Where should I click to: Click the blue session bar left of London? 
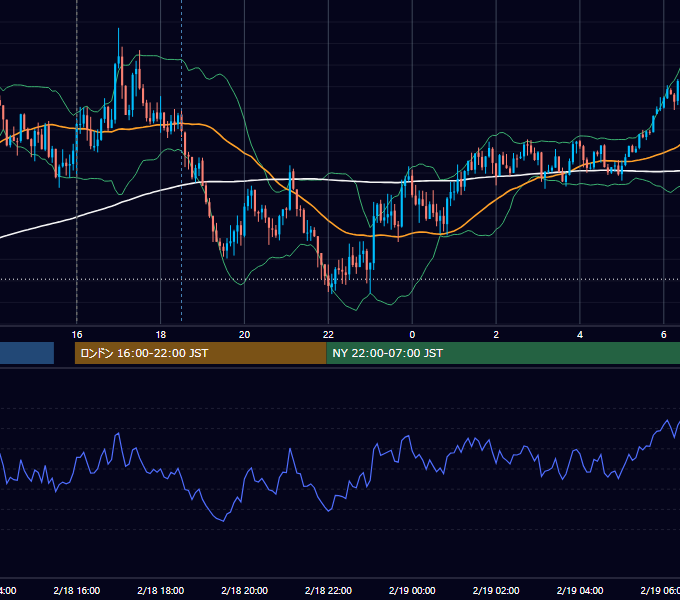[x=27, y=353]
